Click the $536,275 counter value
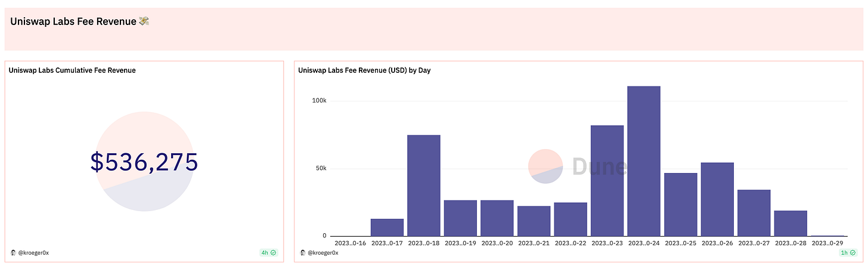 (144, 162)
